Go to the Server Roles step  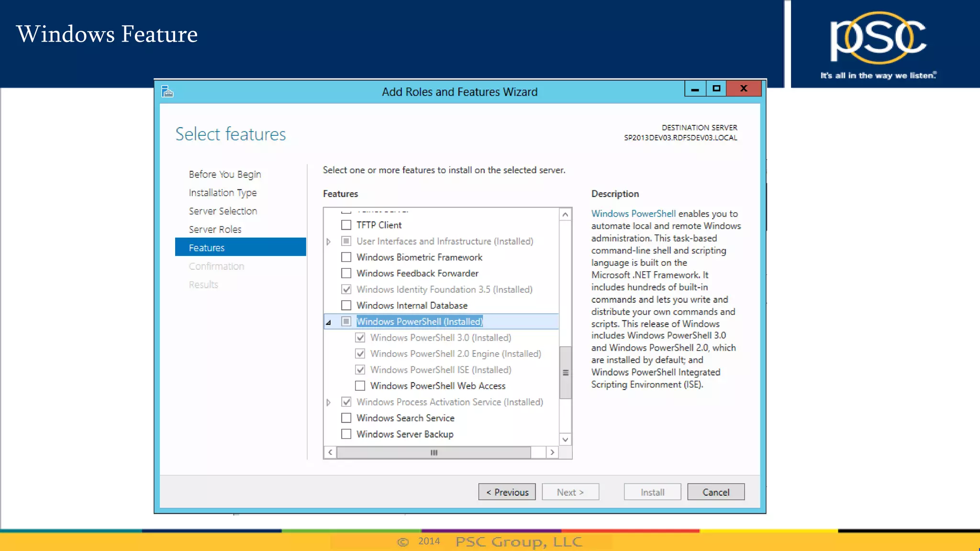tap(215, 230)
